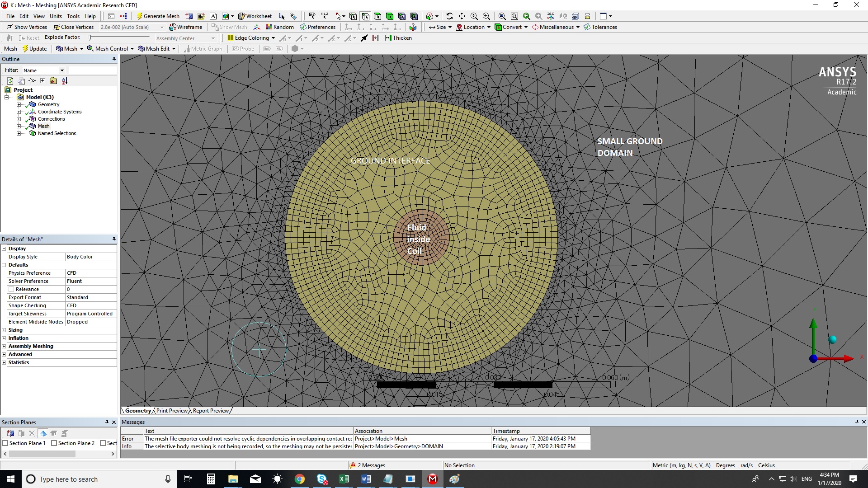
Task: Click the Update button
Action: [34, 49]
